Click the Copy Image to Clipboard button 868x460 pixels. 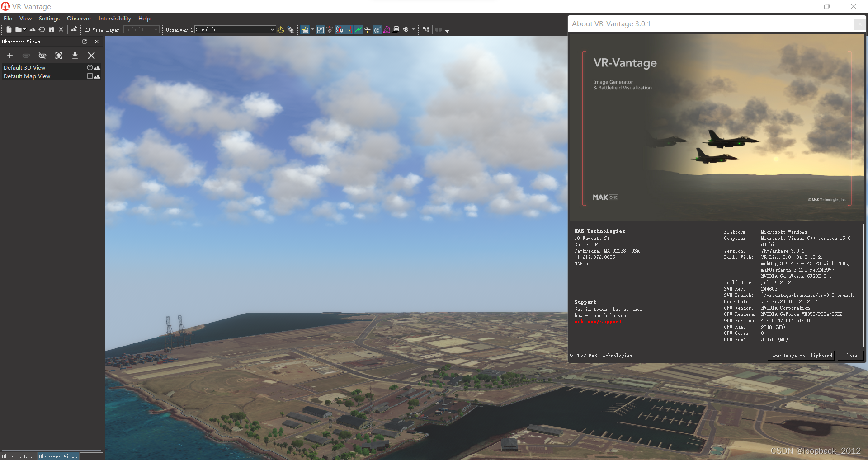coord(800,356)
